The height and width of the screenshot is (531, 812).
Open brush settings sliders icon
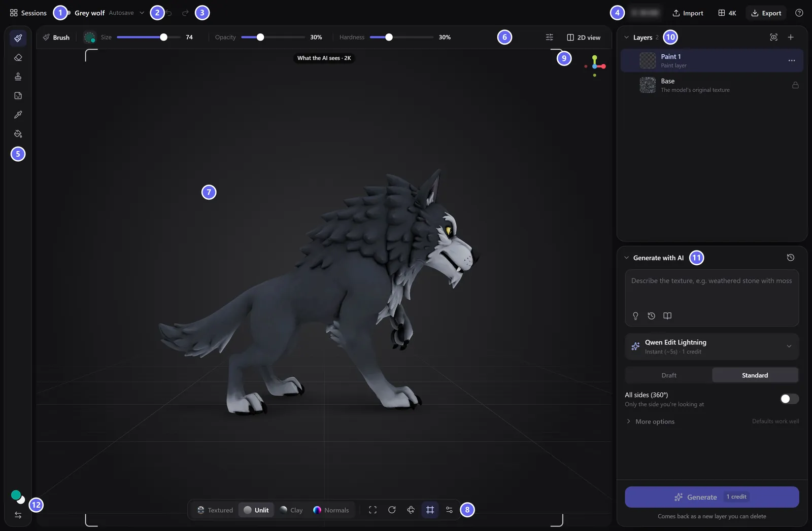pyautogui.click(x=550, y=37)
